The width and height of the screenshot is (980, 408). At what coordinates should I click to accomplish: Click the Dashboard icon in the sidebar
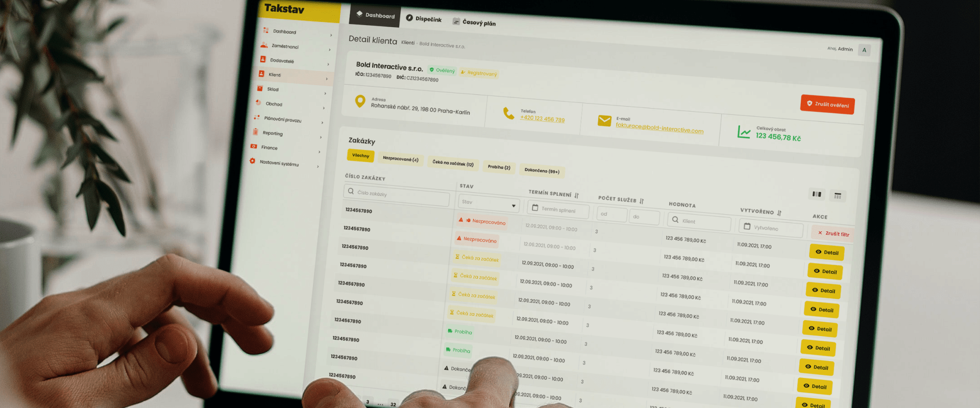coord(266,31)
